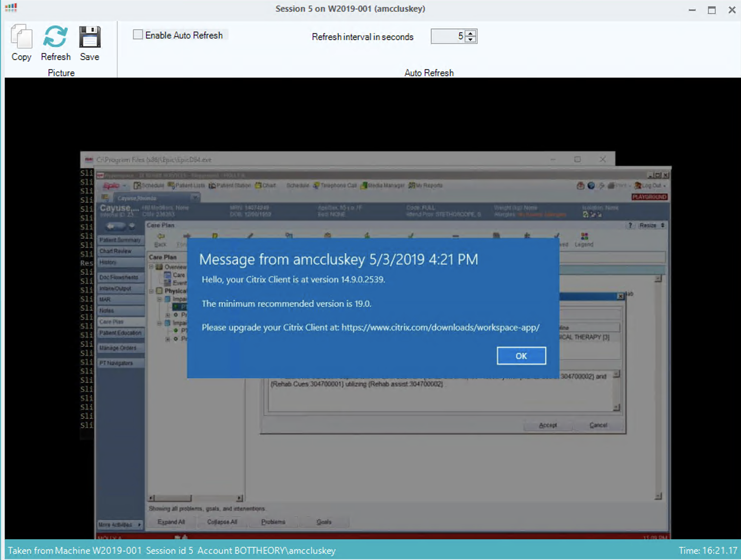Open PT Navigators activity
The height and width of the screenshot is (560, 741).
coord(120,363)
